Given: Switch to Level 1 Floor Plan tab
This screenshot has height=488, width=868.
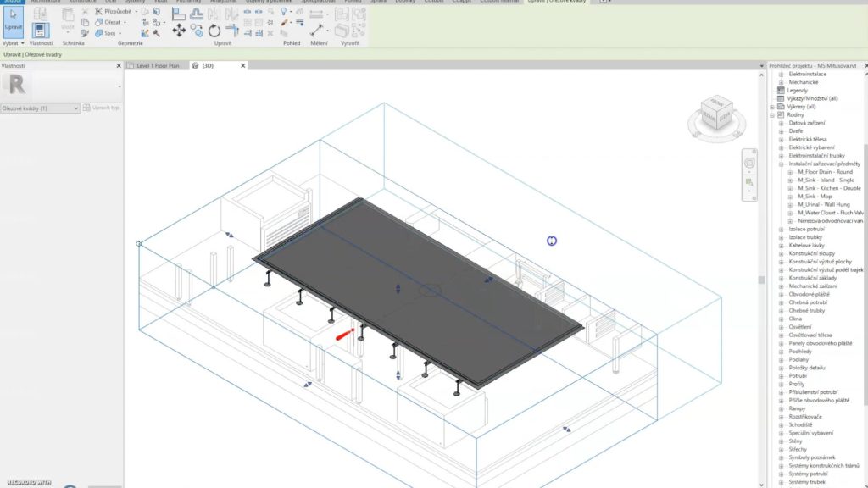Looking at the screenshot, I should [157, 65].
